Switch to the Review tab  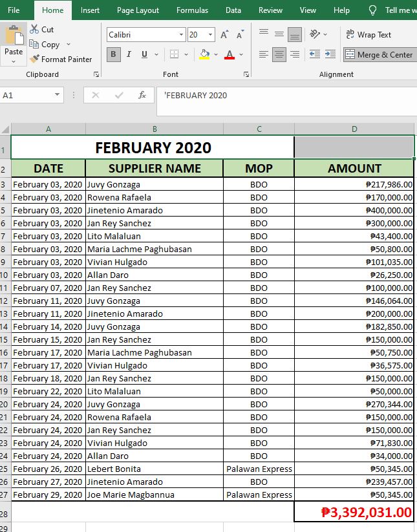point(270,10)
